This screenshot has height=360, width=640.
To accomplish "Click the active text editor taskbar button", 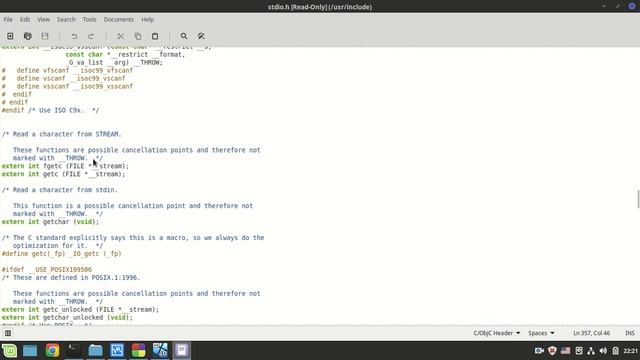I will [182, 351].
